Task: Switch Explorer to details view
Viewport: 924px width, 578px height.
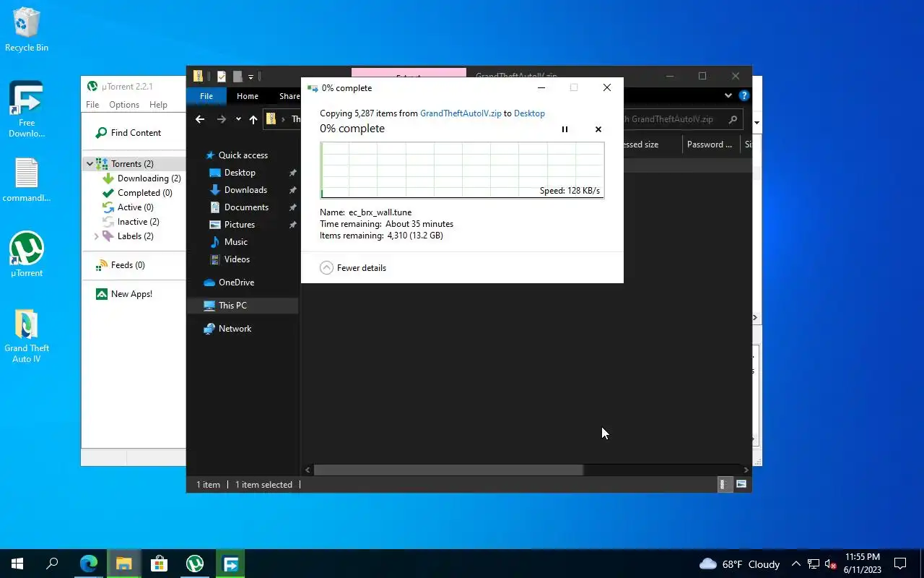Action: (724, 485)
